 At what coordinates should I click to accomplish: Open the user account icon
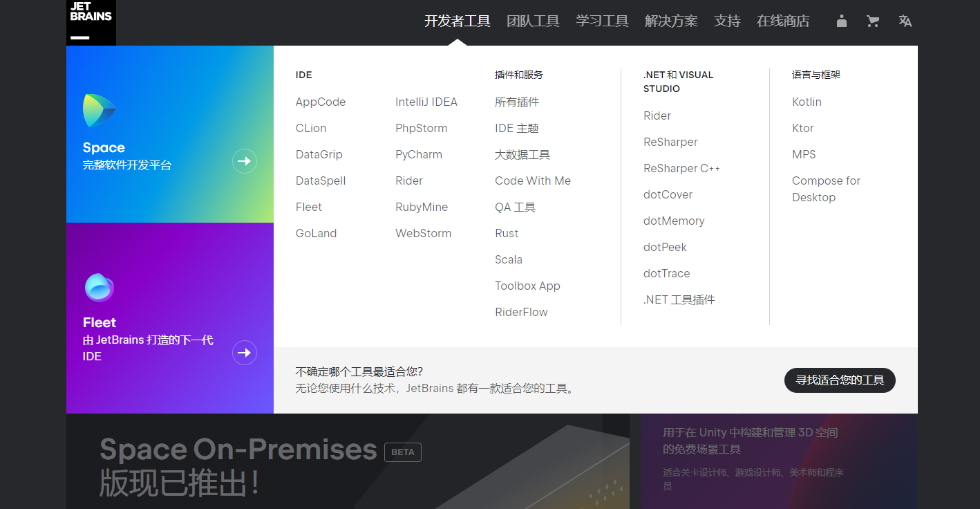(x=841, y=21)
